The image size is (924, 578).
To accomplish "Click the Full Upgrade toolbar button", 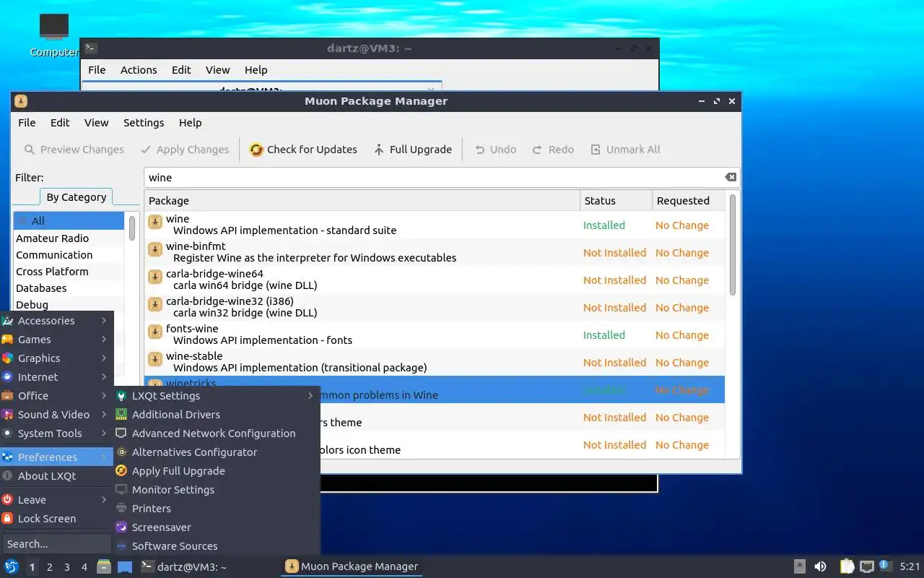I will (x=413, y=150).
